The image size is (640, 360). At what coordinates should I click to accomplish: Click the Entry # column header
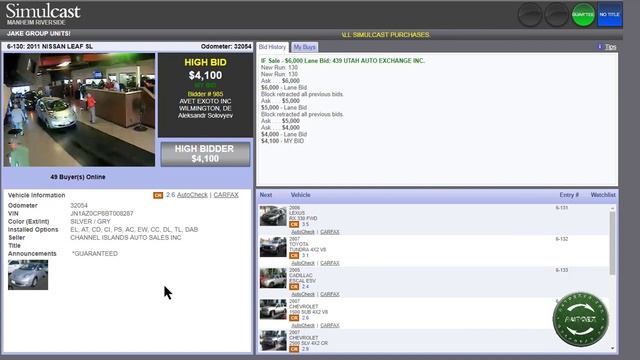[x=569, y=195]
